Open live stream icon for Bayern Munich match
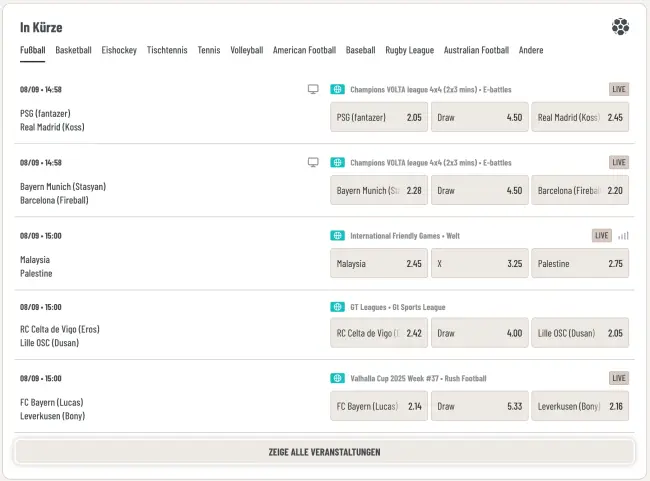The height and width of the screenshot is (481, 650). pyautogui.click(x=313, y=162)
